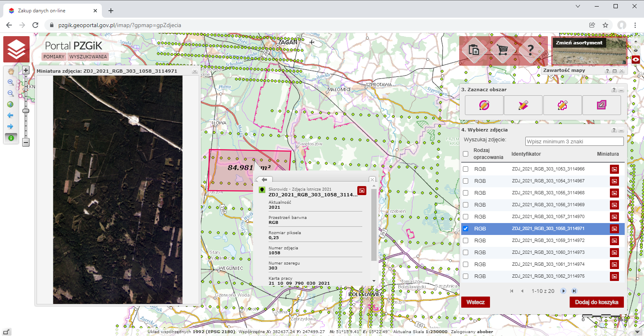644x336 pixels.
Task: Click the map zoom slider handle
Action: click(x=26, y=111)
